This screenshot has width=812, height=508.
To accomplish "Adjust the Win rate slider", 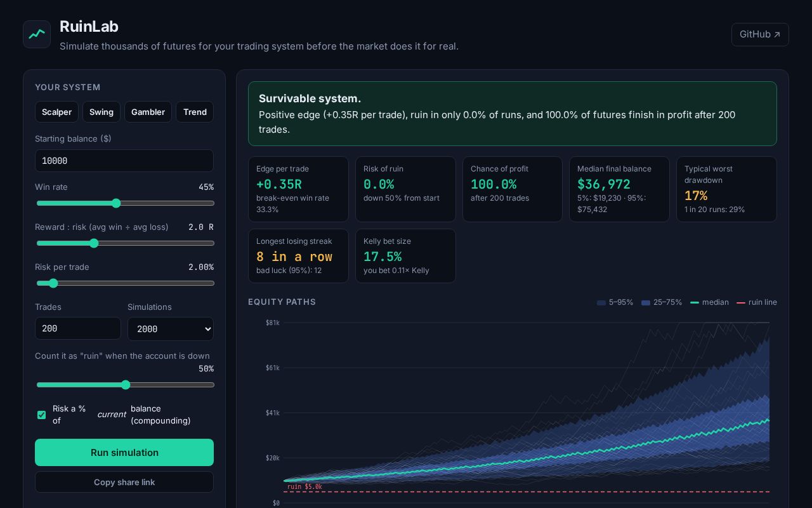I will pyautogui.click(x=124, y=203).
